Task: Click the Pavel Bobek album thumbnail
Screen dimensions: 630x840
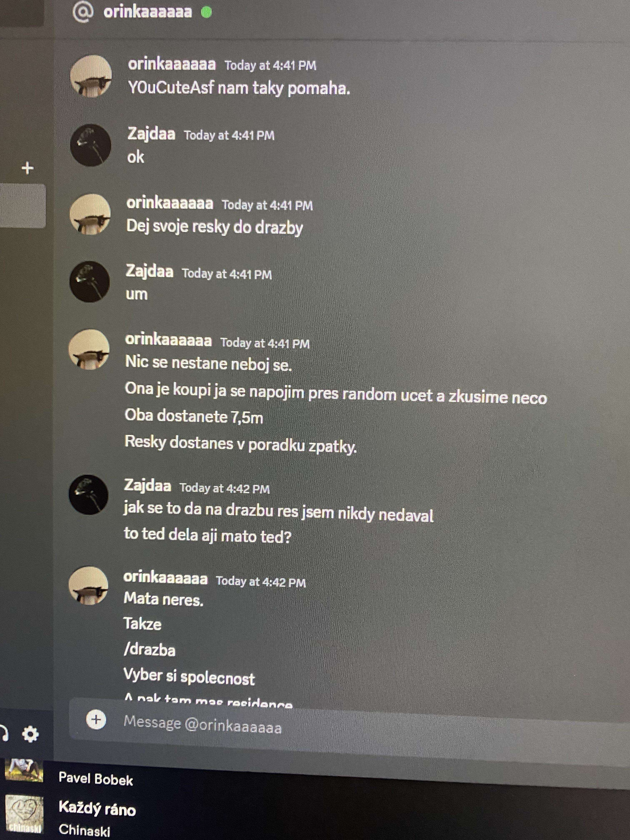Action: tap(24, 770)
